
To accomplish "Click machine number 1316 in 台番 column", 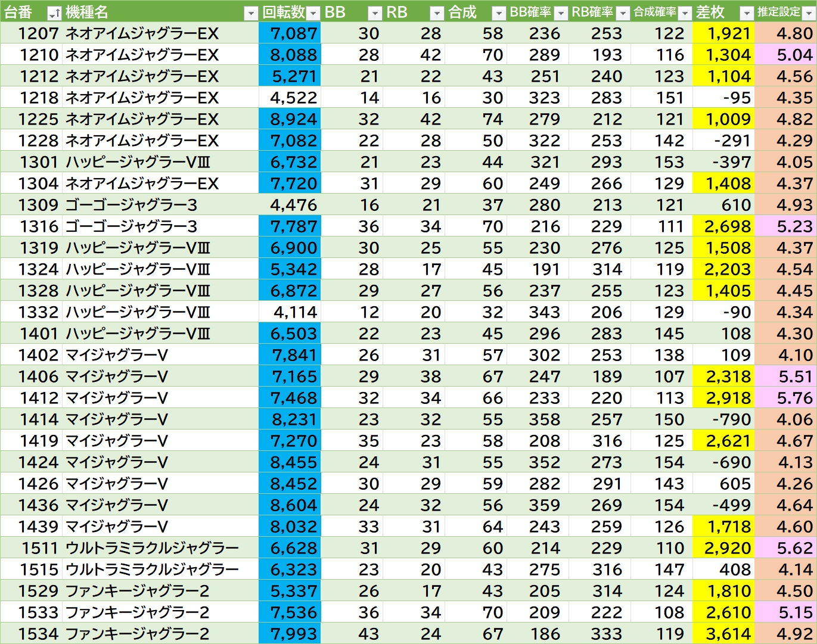I will pyautogui.click(x=31, y=226).
